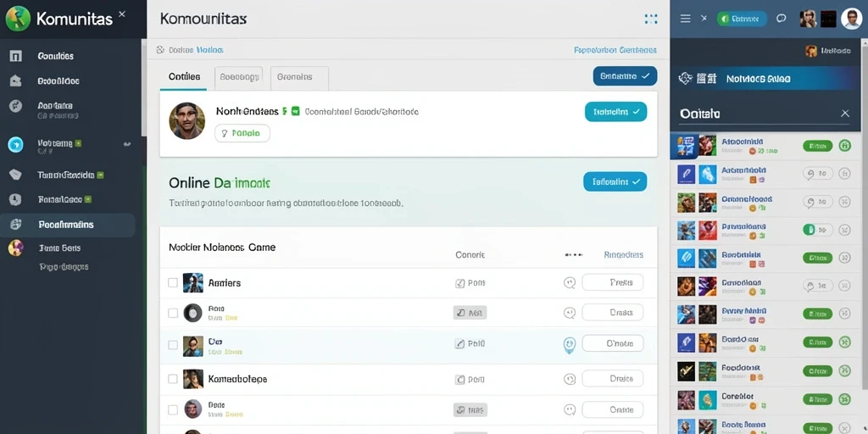
Task: Click the green Komunitas logo
Action: (18, 19)
